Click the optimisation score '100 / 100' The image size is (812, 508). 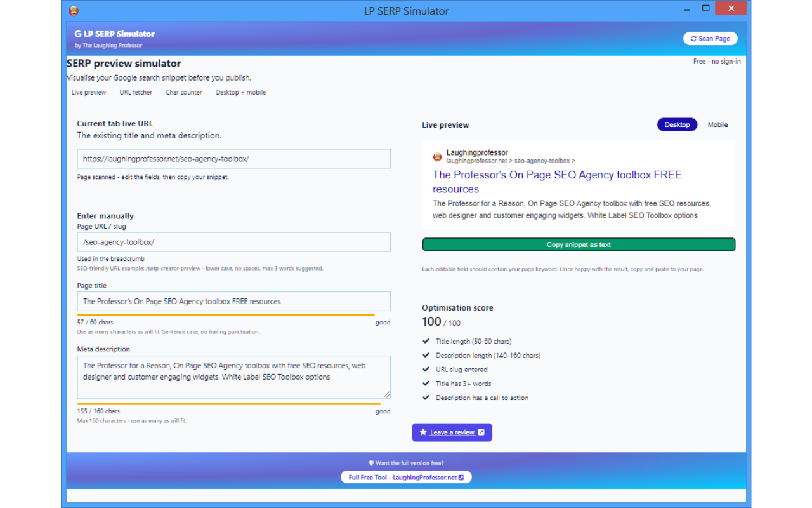click(442, 322)
